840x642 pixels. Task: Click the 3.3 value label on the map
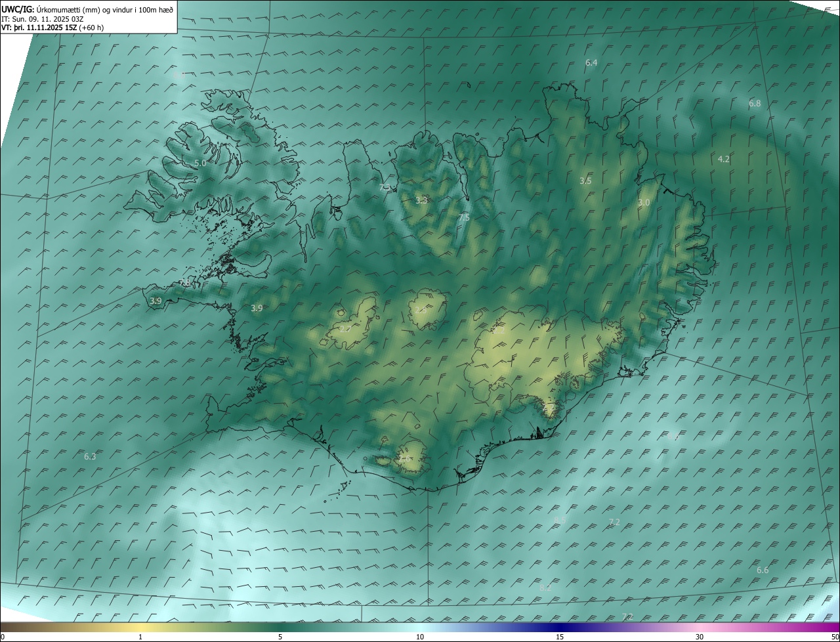[x=421, y=201]
